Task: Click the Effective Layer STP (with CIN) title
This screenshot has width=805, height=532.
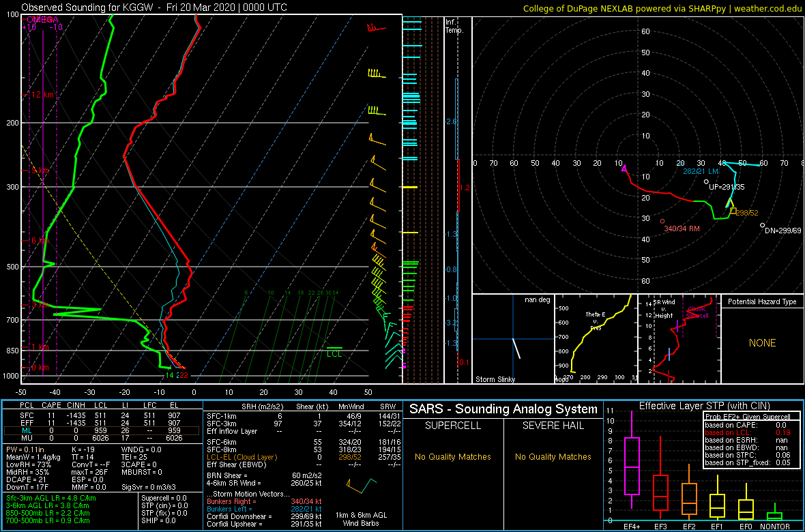Action: (x=704, y=406)
